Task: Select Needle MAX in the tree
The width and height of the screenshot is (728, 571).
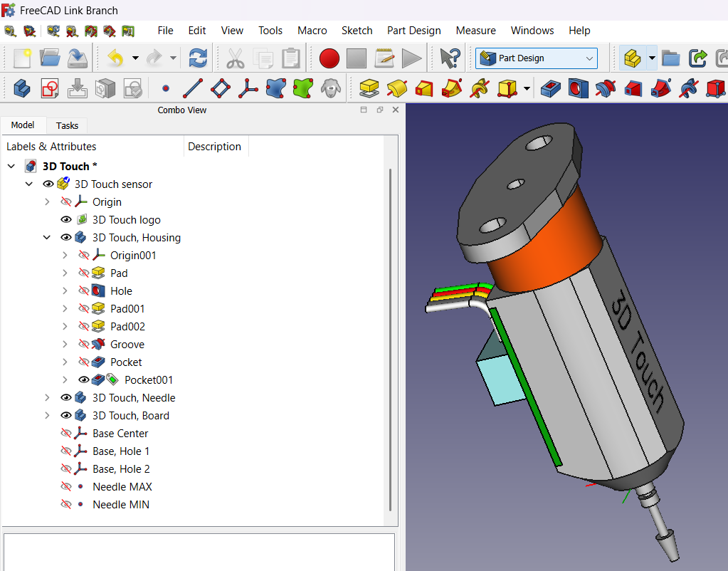Action: point(122,486)
